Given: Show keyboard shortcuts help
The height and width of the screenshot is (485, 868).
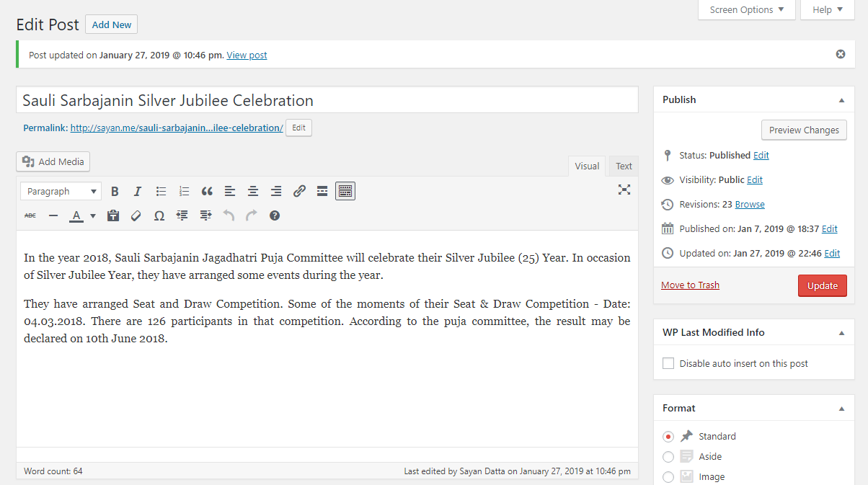Looking at the screenshot, I should [x=275, y=215].
